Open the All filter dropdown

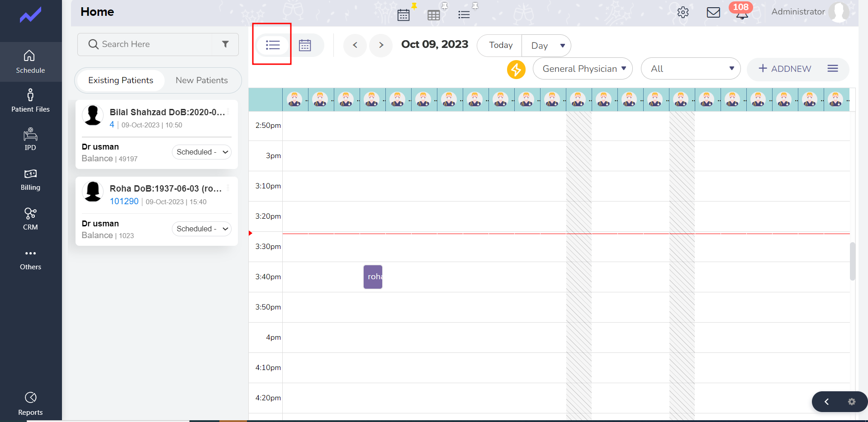(691, 69)
